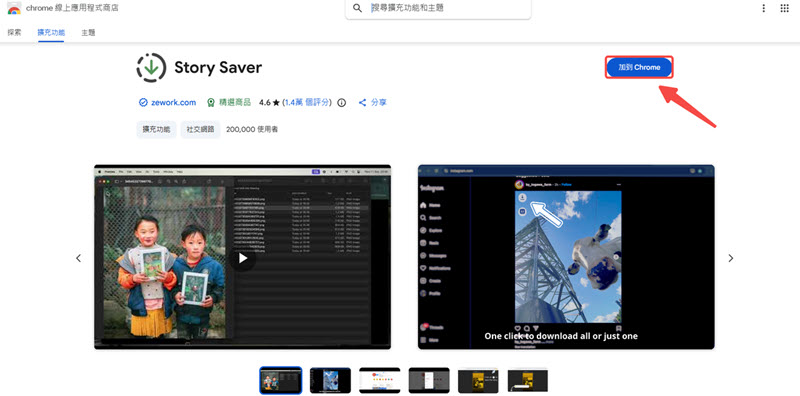Select the sixth carousel thumbnail
Viewport: 800px width, 396px height.
point(528,381)
